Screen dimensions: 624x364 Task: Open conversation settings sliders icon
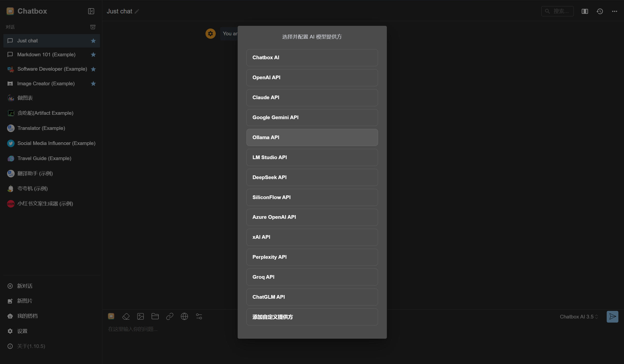coord(199,316)
